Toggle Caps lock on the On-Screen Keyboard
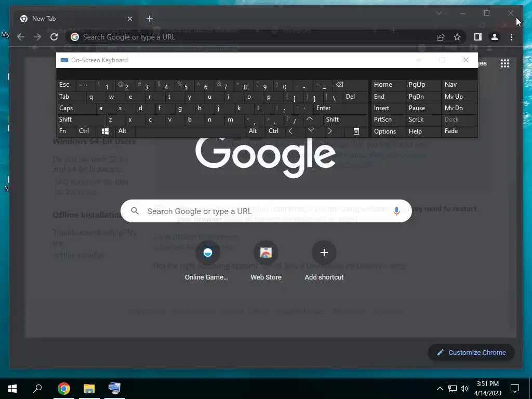The height and width of the screenshot is (399, 532). tap(74, 108)
